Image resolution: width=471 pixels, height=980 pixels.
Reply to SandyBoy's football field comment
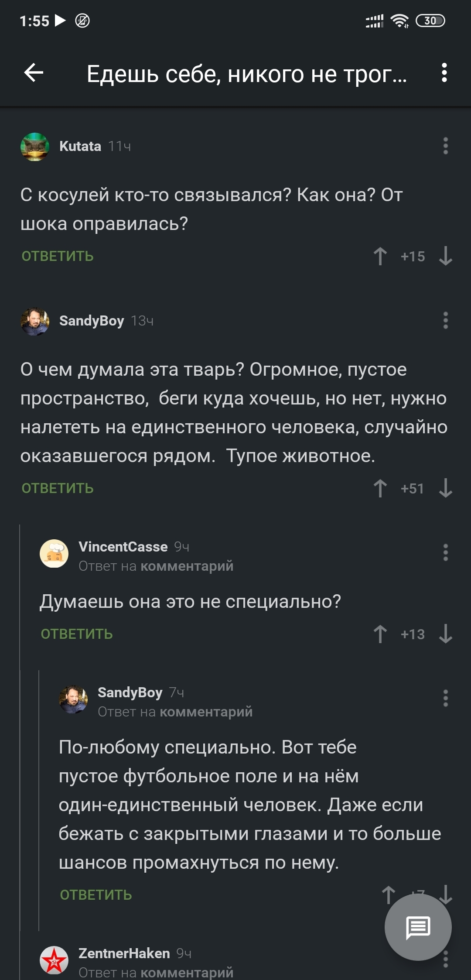coord(96,895)
